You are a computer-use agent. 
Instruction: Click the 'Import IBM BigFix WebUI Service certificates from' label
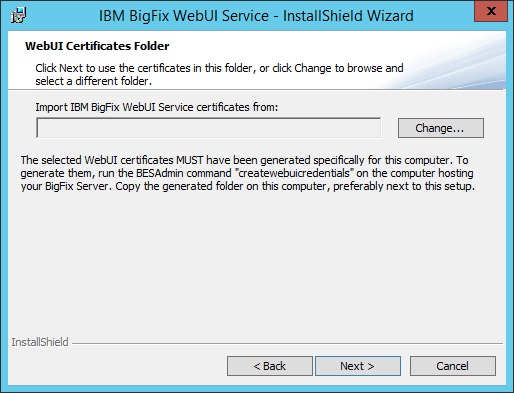pyautogui.click(x=157, y=107)
